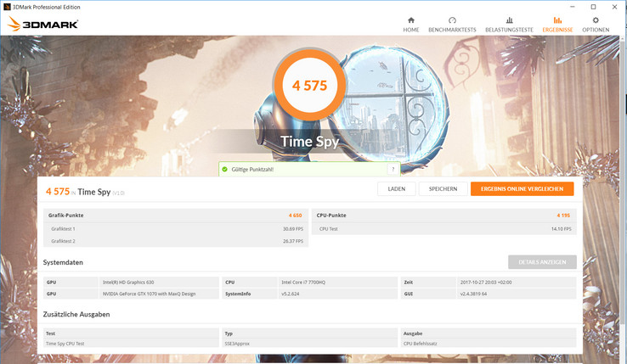Click the Benchmarktests gauge icon

click(x=452, y=20)
